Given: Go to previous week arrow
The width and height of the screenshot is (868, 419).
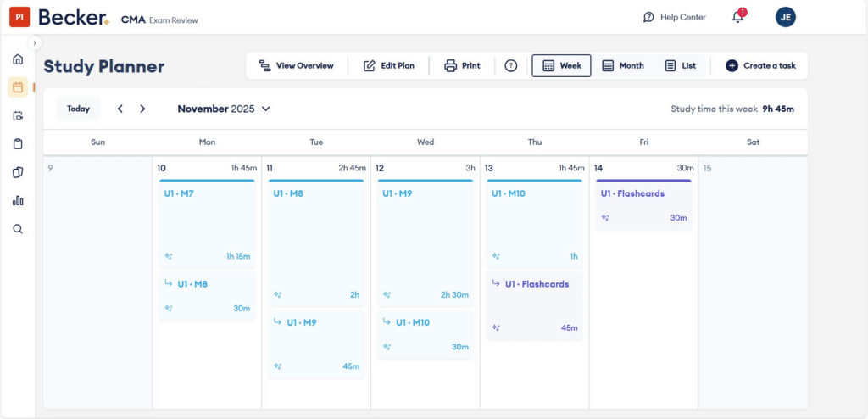Looking at the screenshot, I should click(x=120, y=109).
